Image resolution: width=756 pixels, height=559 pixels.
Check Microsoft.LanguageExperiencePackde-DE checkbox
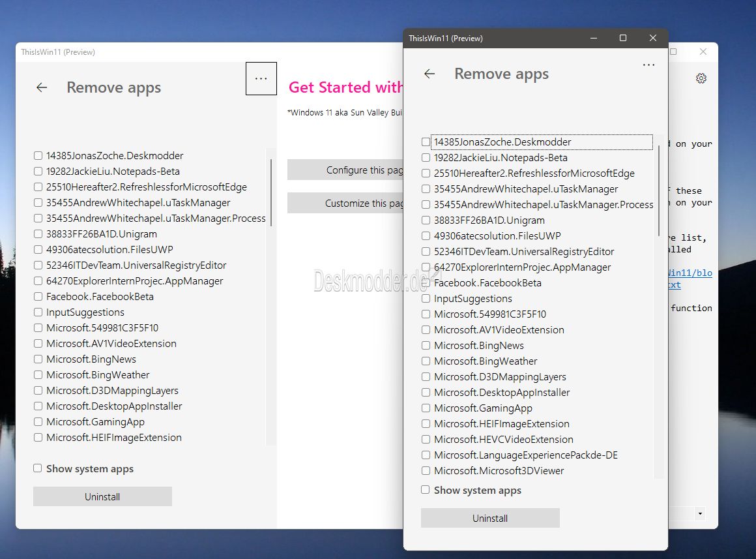426,455
